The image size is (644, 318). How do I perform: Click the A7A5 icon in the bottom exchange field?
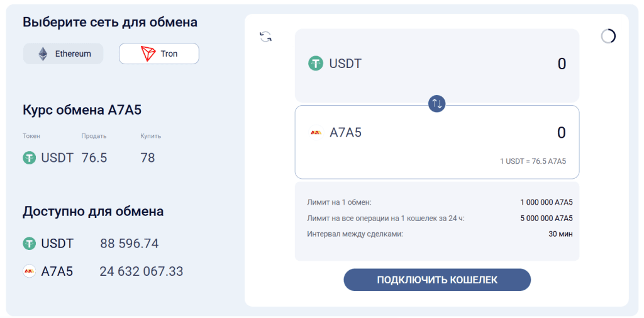[x=316, y=133]
